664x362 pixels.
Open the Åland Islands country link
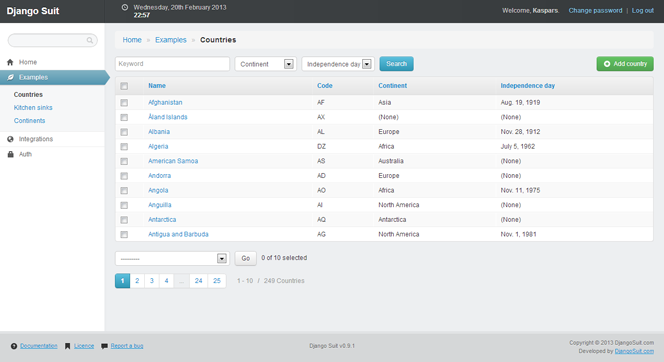[168, 117]
